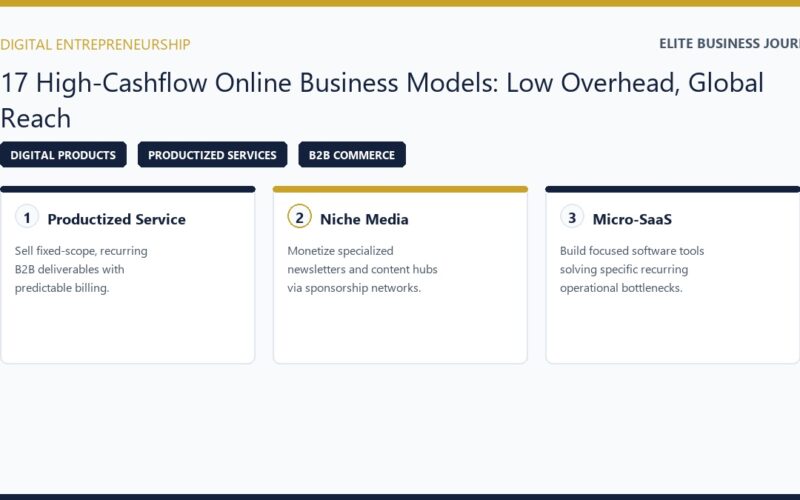Screen dimensions: 800x500
Task: Open the Niche Media card title
Action: (x=364, y=219)
